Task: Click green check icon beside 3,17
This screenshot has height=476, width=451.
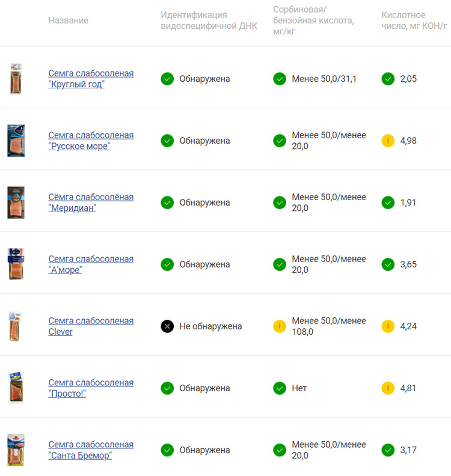Action: coord(388,450)
